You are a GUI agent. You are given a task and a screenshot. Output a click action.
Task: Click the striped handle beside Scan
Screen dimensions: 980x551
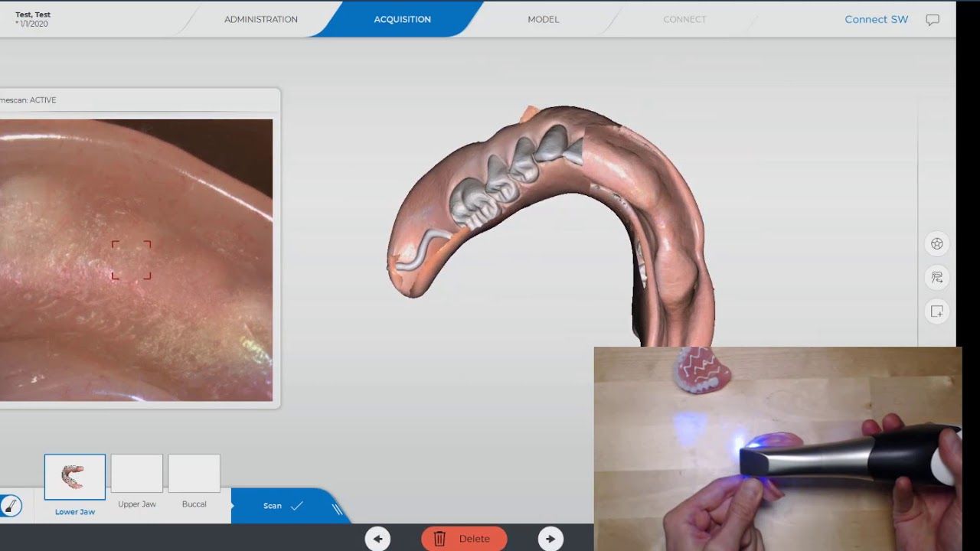(x=336, y=508)
